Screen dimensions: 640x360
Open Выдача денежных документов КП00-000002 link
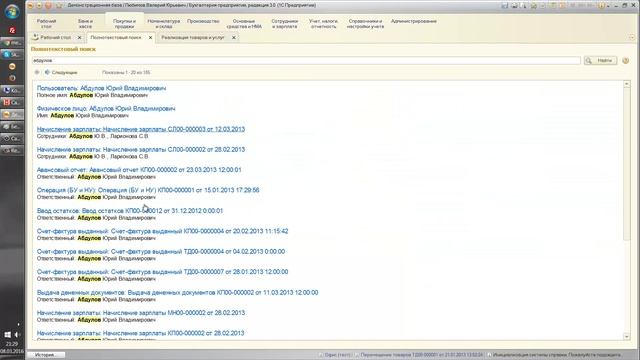click(x=178, y=292)
